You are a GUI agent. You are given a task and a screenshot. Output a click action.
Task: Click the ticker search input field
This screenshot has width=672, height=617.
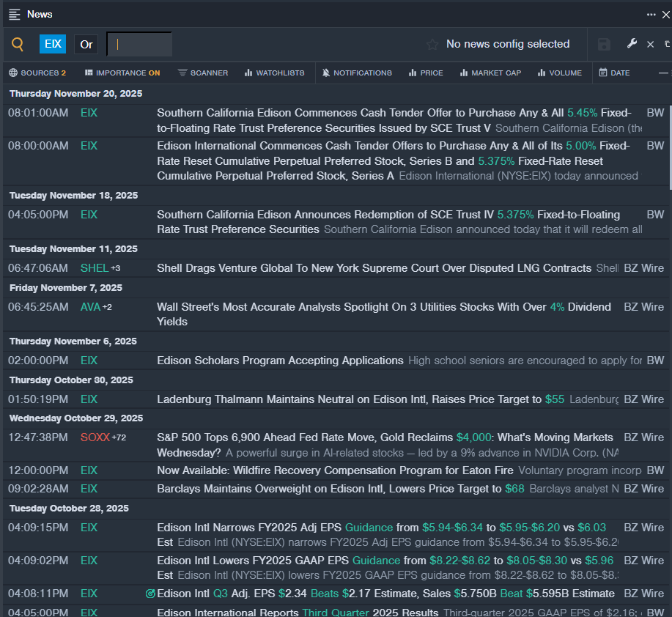click(x=139, y=45)
